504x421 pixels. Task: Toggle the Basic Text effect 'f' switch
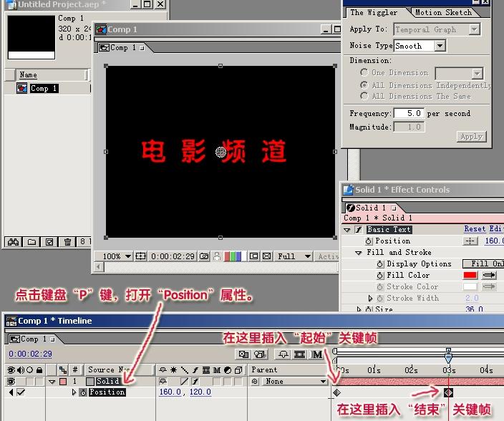pyautogui.click(x=359, y=229)
